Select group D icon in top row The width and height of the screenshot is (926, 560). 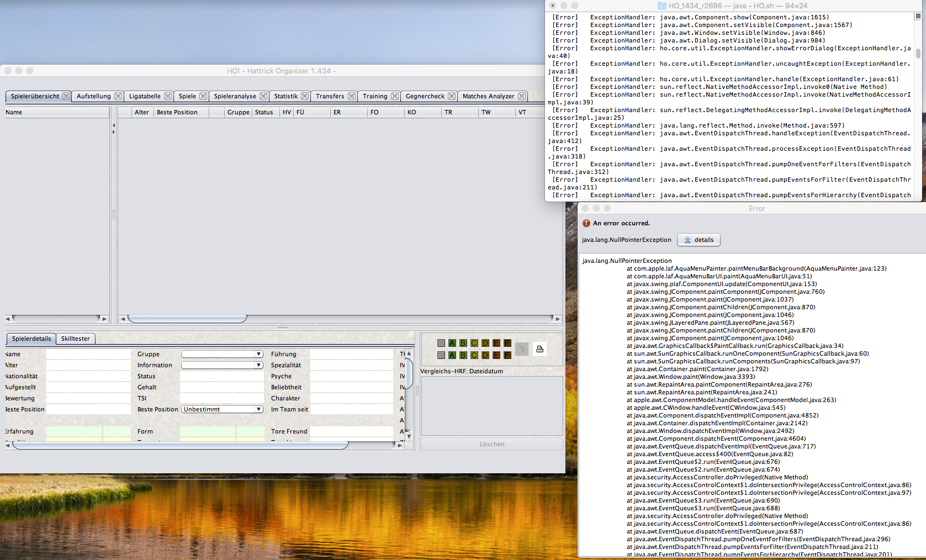point(485,343)
